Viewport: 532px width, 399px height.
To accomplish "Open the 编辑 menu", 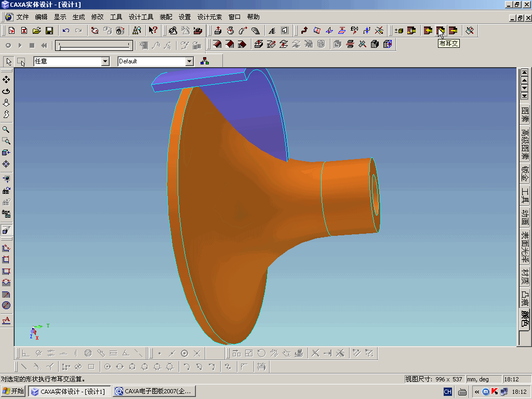I will pyautogui.click(x=41, y=17).
